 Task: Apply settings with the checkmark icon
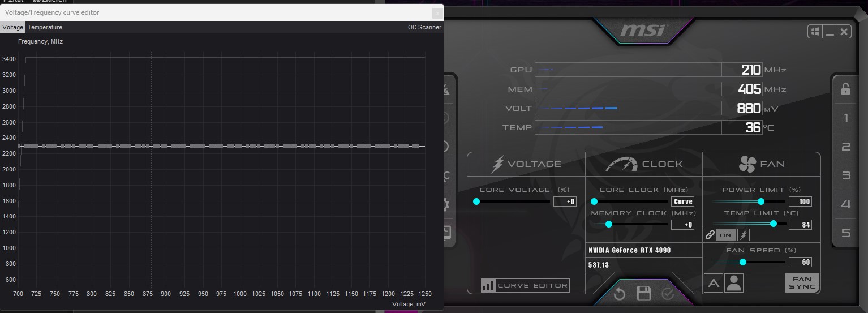click(x=668, y=294)
